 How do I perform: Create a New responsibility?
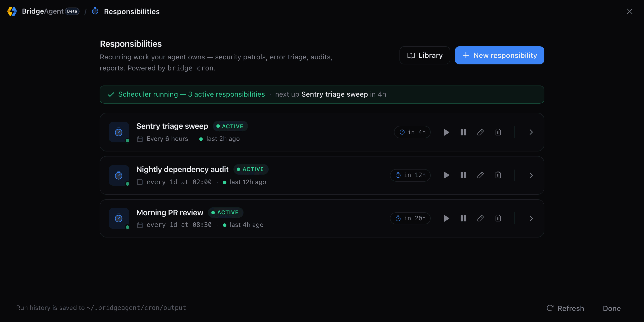(500, 55)
